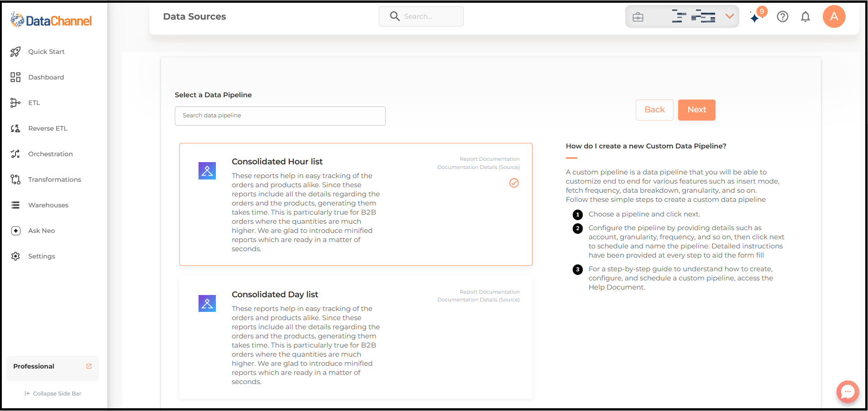Screen dimensions: 868x411
Task: Click Professional plan external link icon
Action: click(x=89, y=366)
